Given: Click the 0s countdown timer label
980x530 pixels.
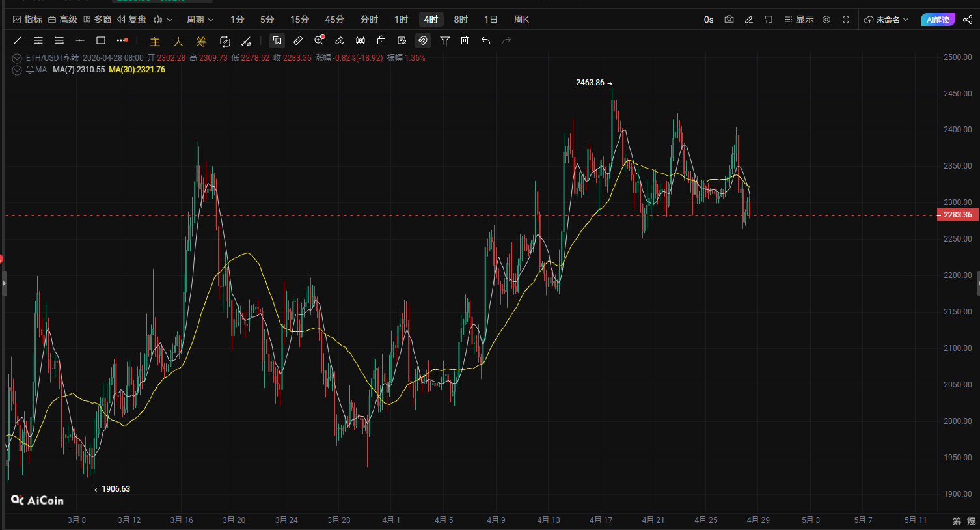Looking at the screenshot, I should 709,20.
